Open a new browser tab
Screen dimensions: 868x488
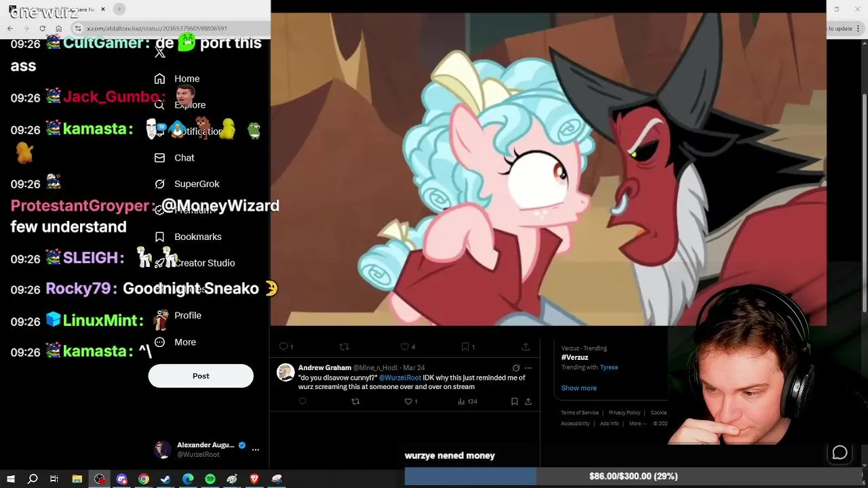[x=119, y=9]
